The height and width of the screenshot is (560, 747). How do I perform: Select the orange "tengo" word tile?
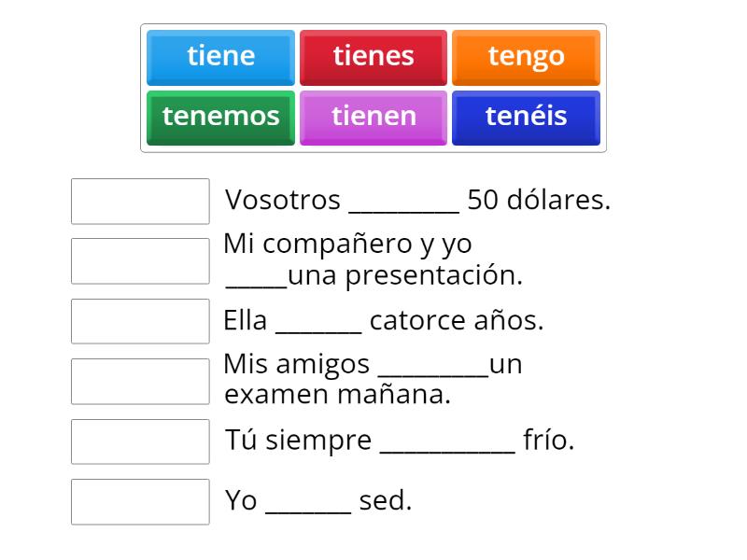pyautogui.click(x=527, y=56)
